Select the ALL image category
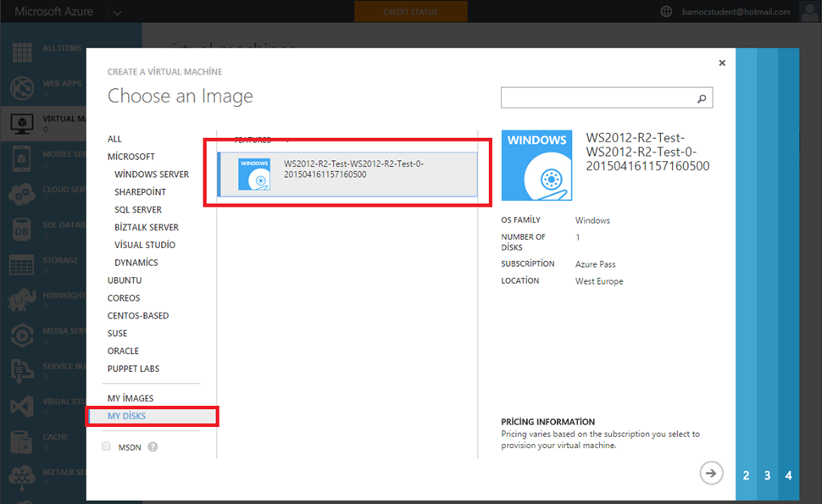Screen dimensions: 822x504 pos(114,139)
